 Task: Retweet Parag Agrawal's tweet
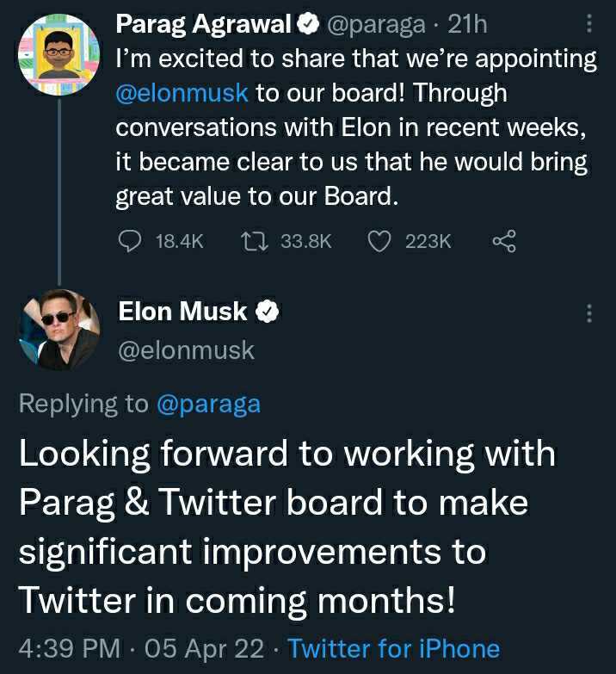tap(255, 243)
